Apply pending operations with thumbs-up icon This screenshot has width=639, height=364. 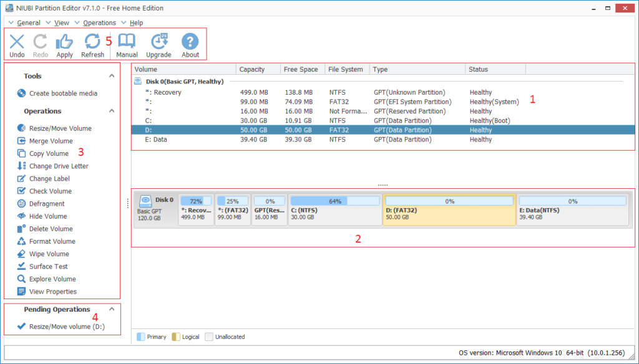[64, 42]
